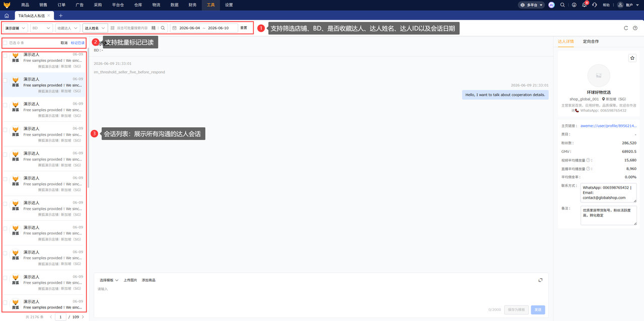Refresh the page with the reload icon
644x321 pixels.
tap(626, 28)
